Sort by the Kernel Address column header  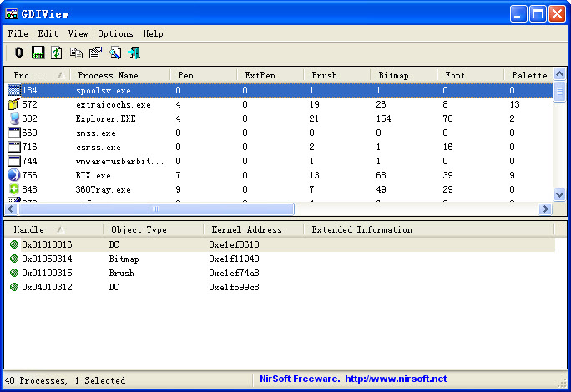[x=254, y=229]
